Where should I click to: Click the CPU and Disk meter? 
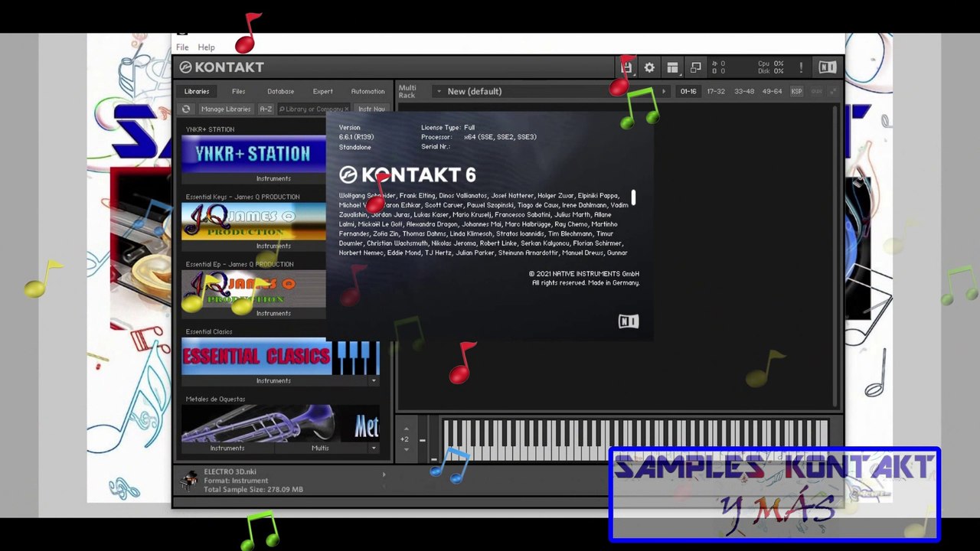pos(771,67)
